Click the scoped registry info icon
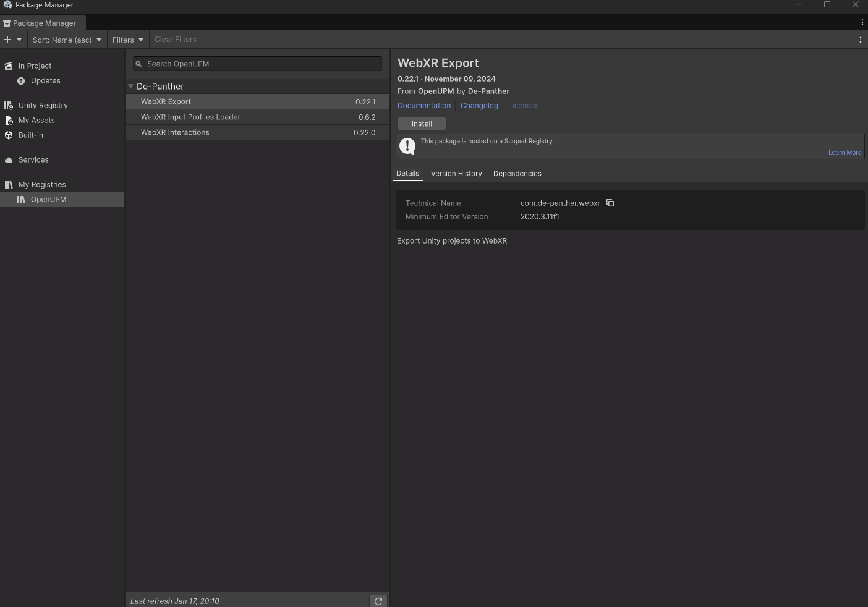The image size is (868, 607). 407,146
